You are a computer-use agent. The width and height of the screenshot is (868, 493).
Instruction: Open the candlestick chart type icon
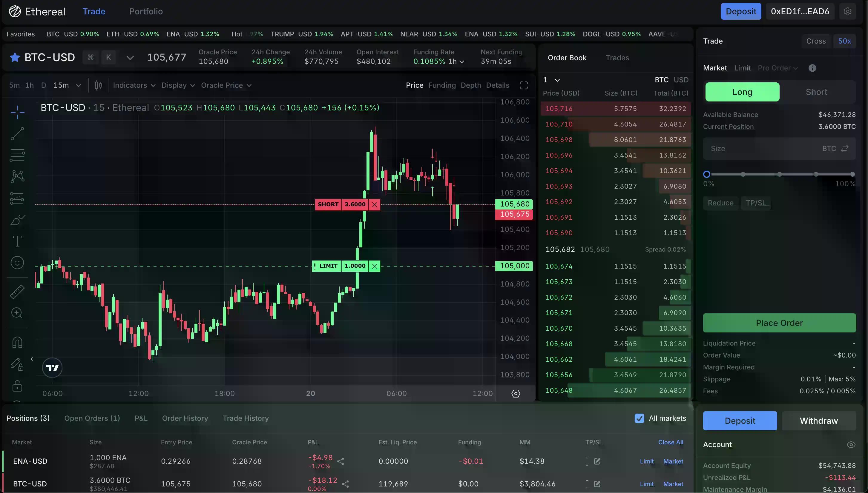point(98,85)
